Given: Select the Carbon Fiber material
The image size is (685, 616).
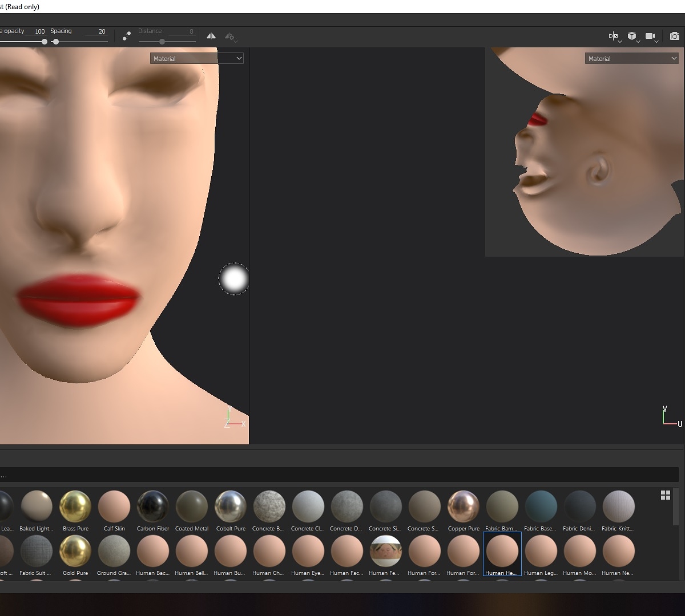Looking at the screenshot, I should click(x=153, y=511).
